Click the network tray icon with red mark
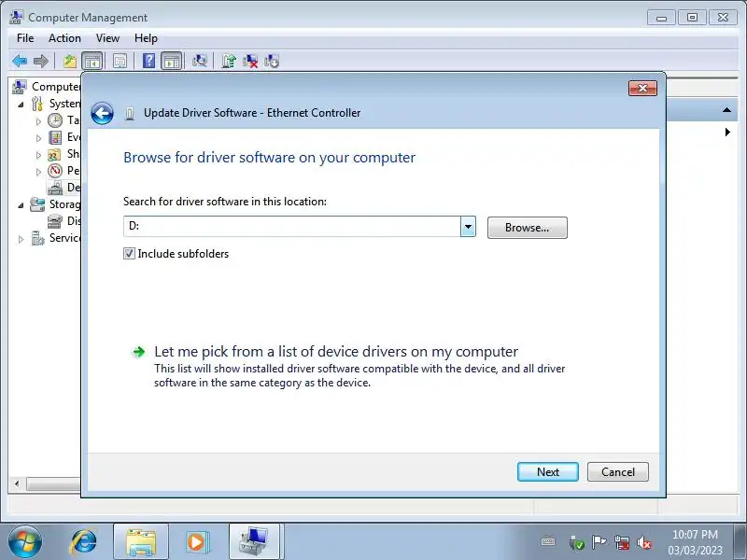Screen dimensions: 747x560 [x=622, y=542]
